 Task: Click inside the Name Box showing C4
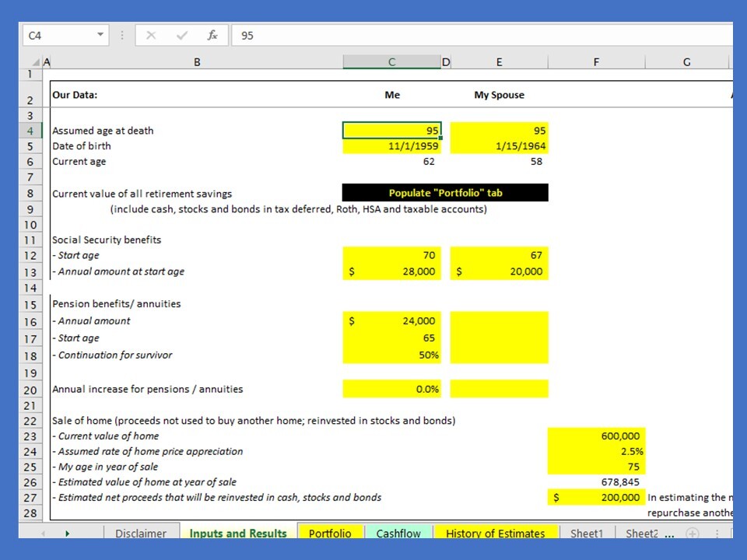click(x=60, y=35)
